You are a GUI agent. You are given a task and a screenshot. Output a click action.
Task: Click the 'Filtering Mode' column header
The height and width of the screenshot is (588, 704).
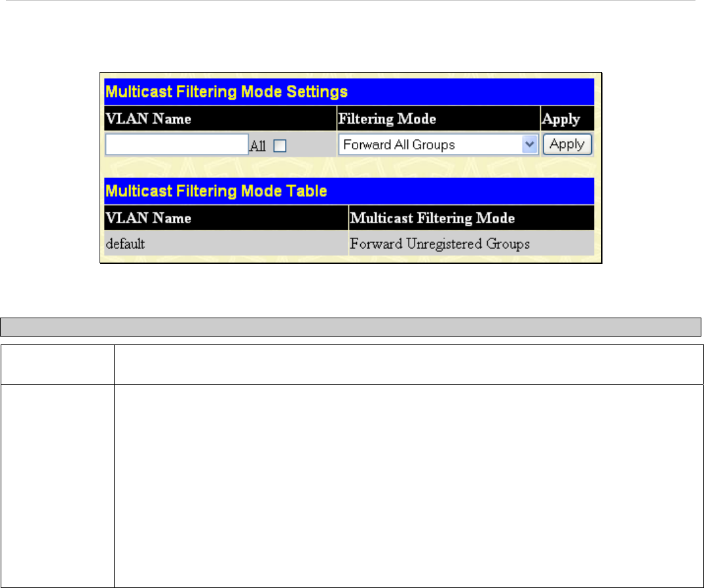pos(438,119)
